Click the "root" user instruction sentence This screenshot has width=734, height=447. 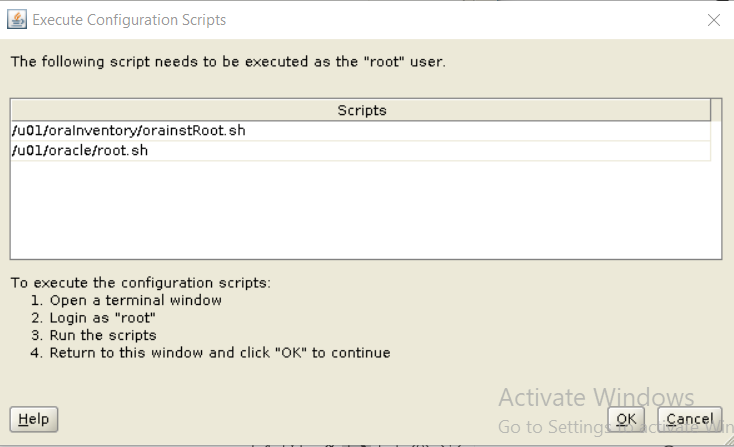[228, 62]
